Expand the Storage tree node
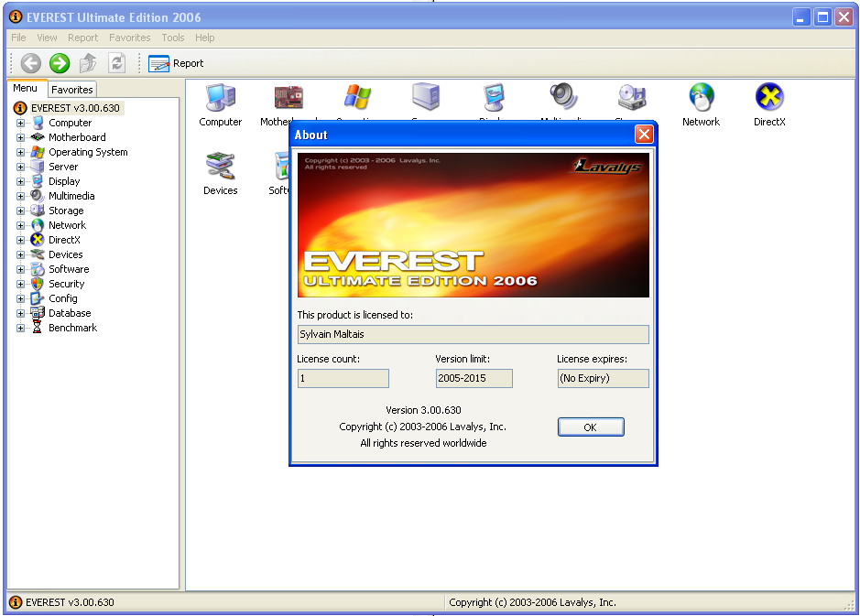The height and width of the screenshot is (616, 860). click(x=21, y=211)
